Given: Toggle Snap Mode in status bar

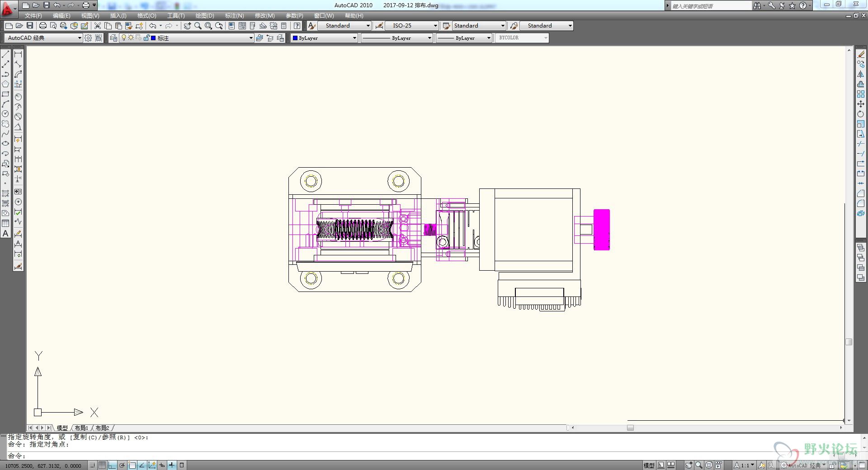Looking at the screenshot, I should click(x=92, y=465).
